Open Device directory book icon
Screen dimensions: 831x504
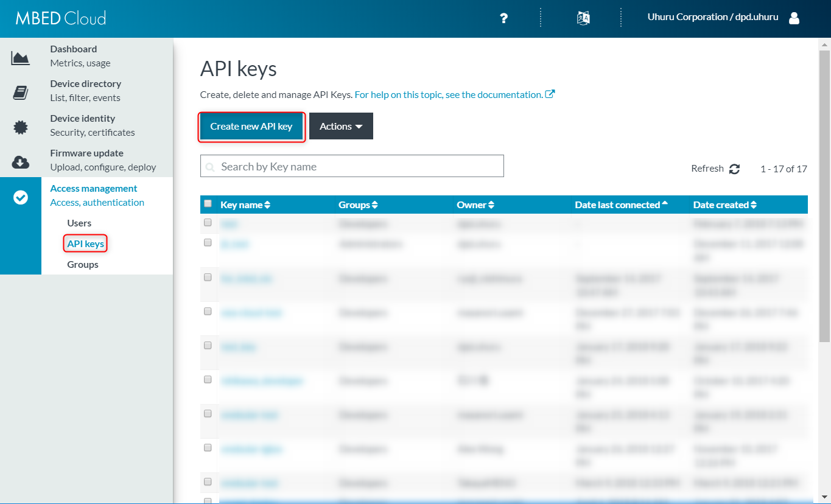21,93
